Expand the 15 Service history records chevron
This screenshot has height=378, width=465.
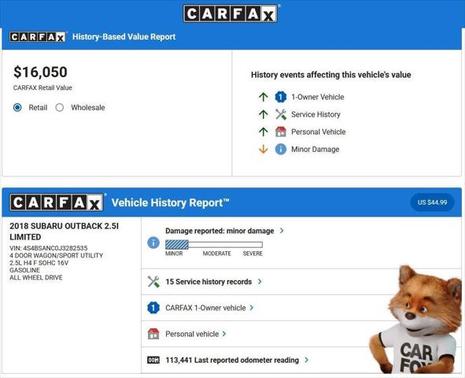259,282
